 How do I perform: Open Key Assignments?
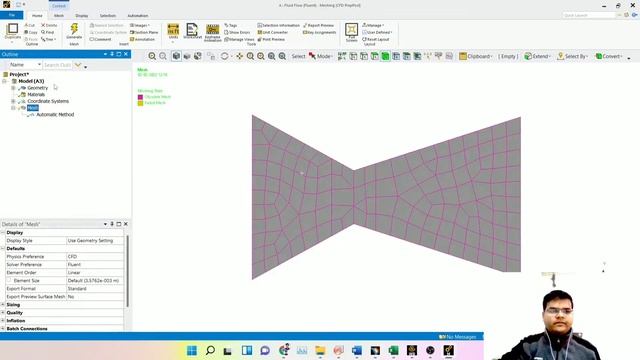pyautogui.click(x=319, y=32)
